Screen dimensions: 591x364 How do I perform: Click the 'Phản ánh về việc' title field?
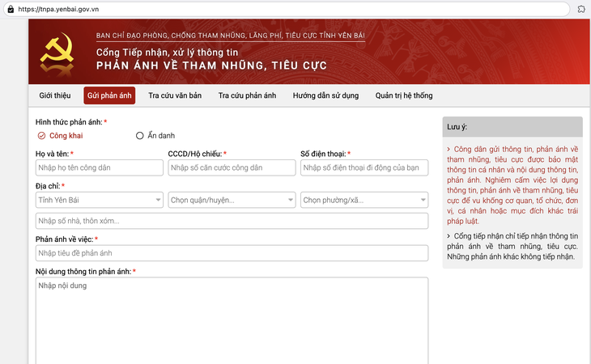point(232,253)
